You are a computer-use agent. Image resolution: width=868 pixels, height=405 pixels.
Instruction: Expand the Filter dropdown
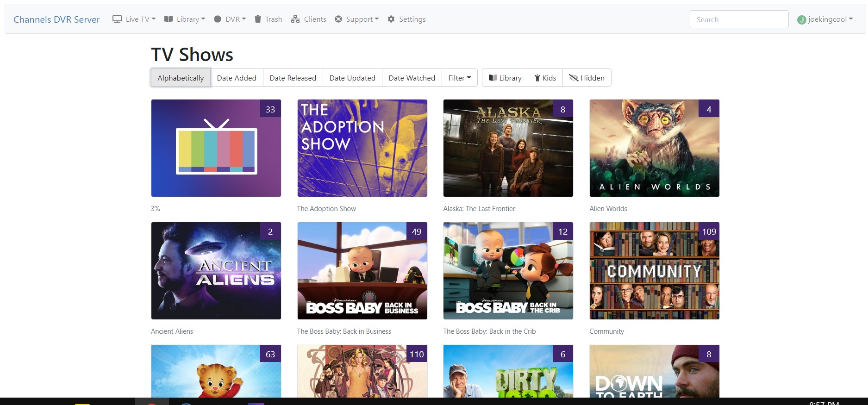click(459, 78)
